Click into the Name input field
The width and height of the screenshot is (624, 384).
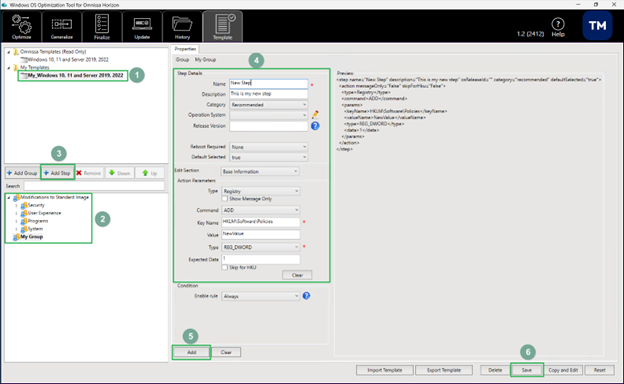coord(269,84)
